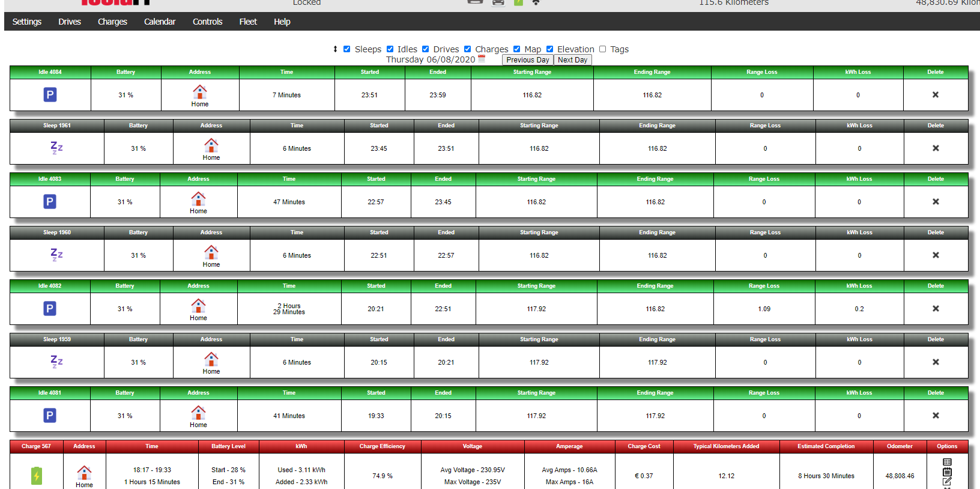Click the 12.12 typical kilometers added value
The height and width of the screenshot is (489, 980).
tap(727, 476)
